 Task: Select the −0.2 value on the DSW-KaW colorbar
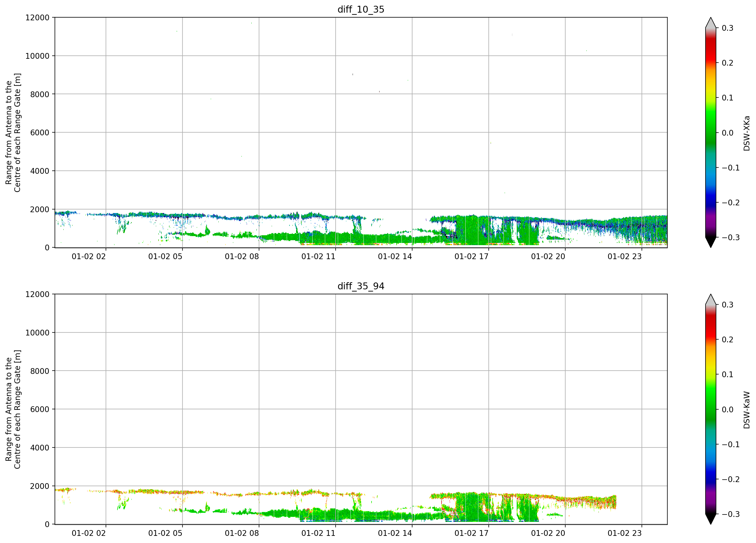point(731,479)
